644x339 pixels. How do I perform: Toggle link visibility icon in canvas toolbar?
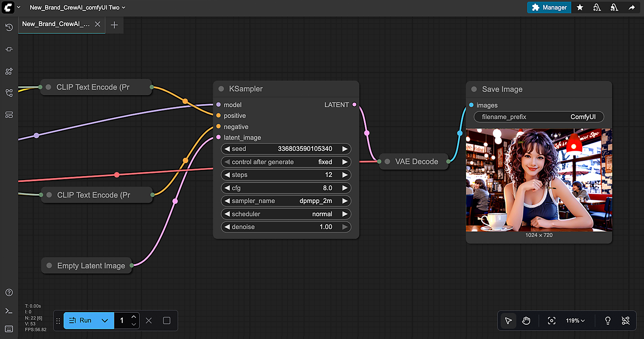point(625,321)
